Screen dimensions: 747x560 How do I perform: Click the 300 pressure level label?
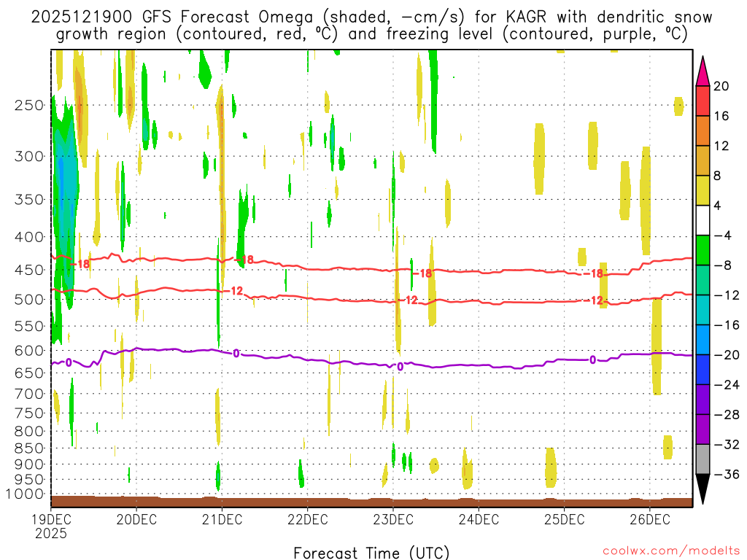(29, 156)
